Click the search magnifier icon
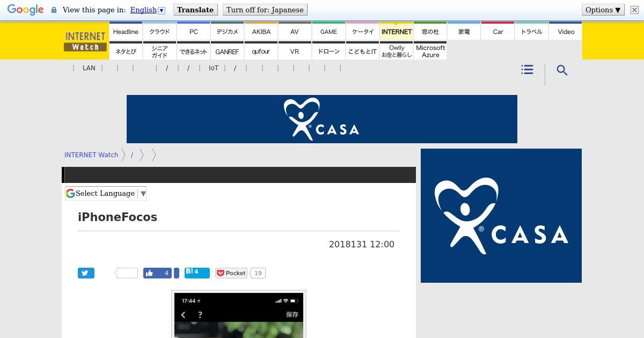 562,70
